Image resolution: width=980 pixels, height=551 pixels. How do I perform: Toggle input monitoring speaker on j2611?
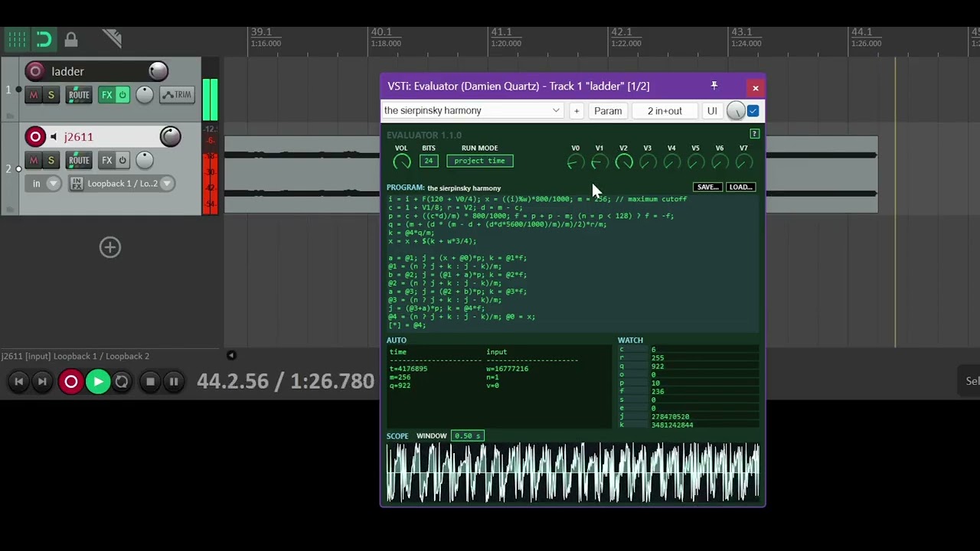coord(53,137)
